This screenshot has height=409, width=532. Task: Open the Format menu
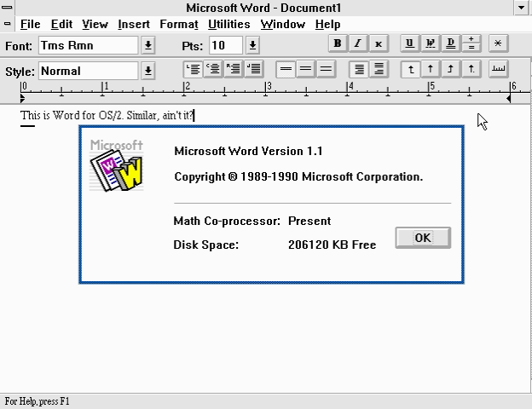(x=179, y=25)
